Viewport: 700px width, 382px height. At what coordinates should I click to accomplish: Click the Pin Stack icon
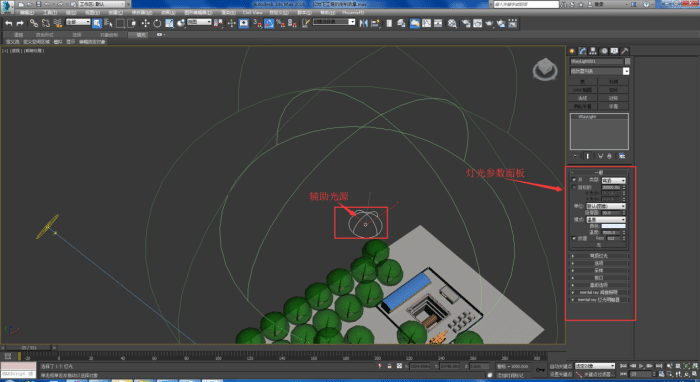[575, 156]
